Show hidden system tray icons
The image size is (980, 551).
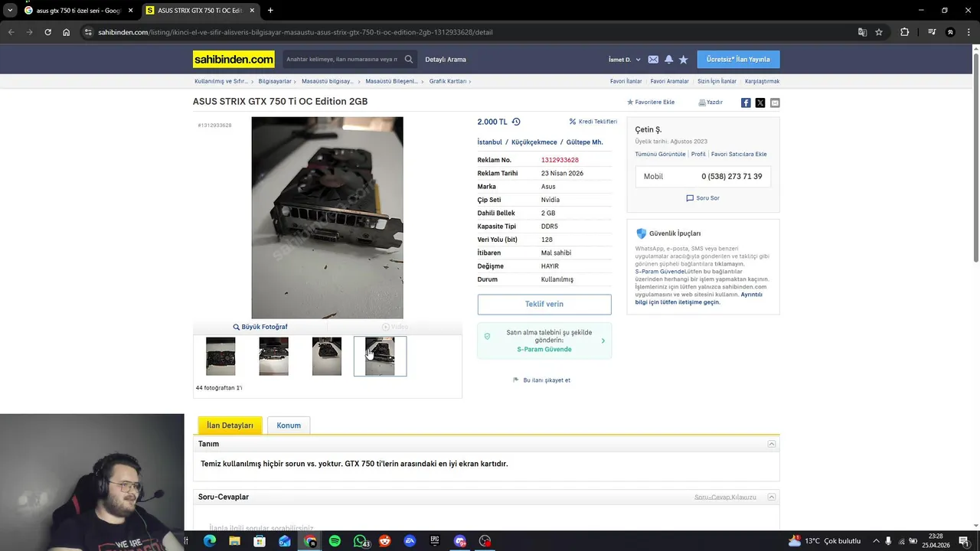(876, 541)
